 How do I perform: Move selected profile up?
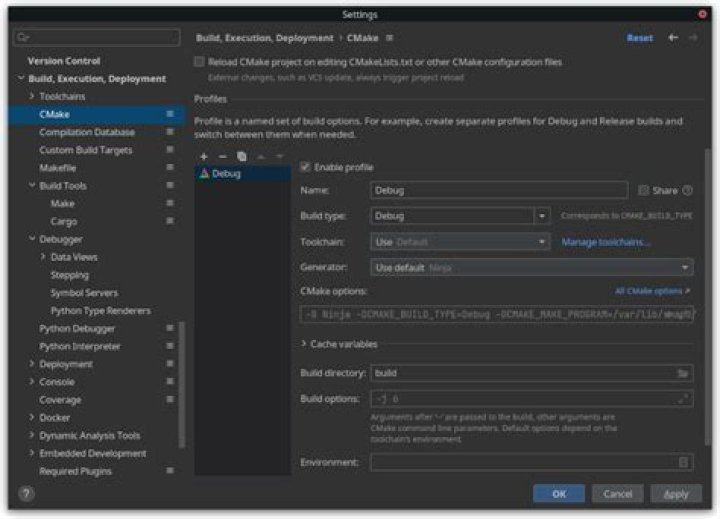point(261,157)
